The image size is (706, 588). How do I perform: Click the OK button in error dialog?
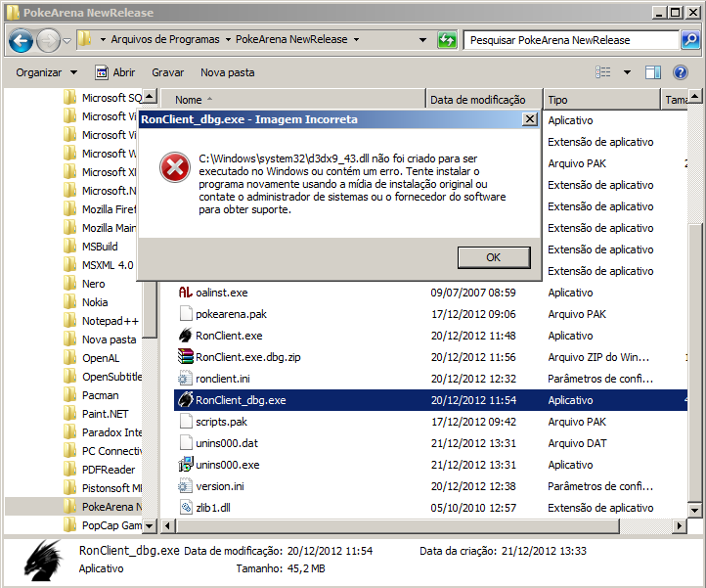(494, 257)
